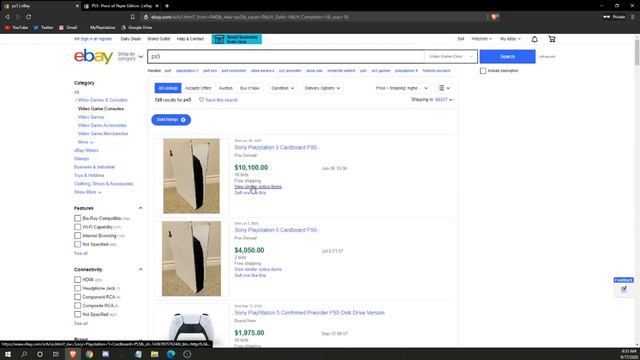This screenshot has height=360, width=640.
Task: Open Delivery Options dropdown
Action: click(x=322, y=88)
